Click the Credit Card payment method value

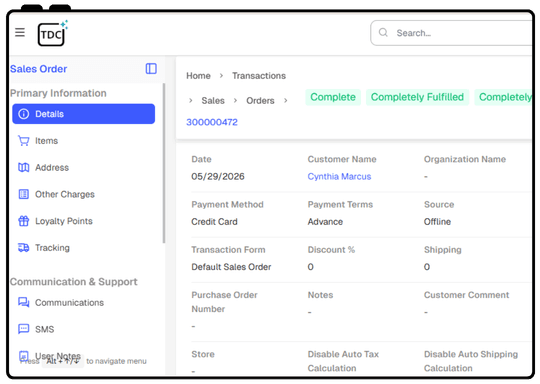(x=214, y=221)
